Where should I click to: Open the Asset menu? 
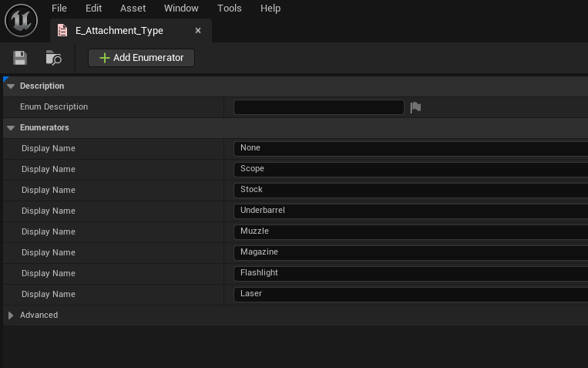click(x=133, y=8)
